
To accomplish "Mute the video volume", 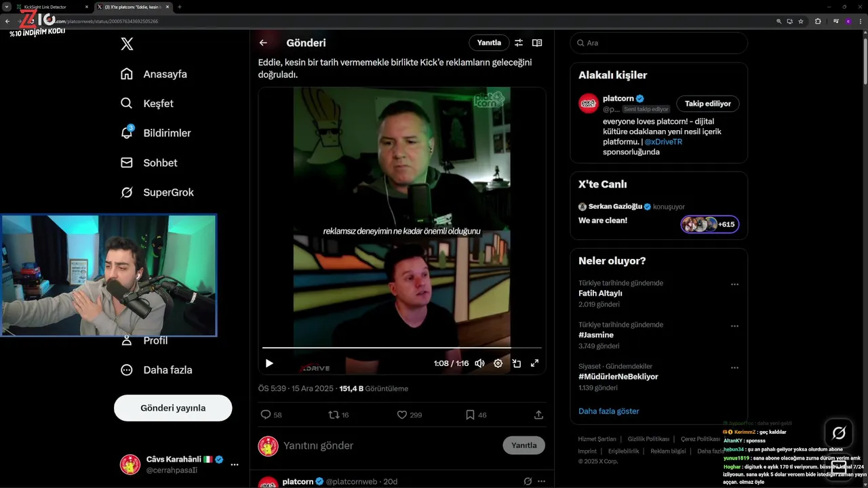I will point(479,363).
